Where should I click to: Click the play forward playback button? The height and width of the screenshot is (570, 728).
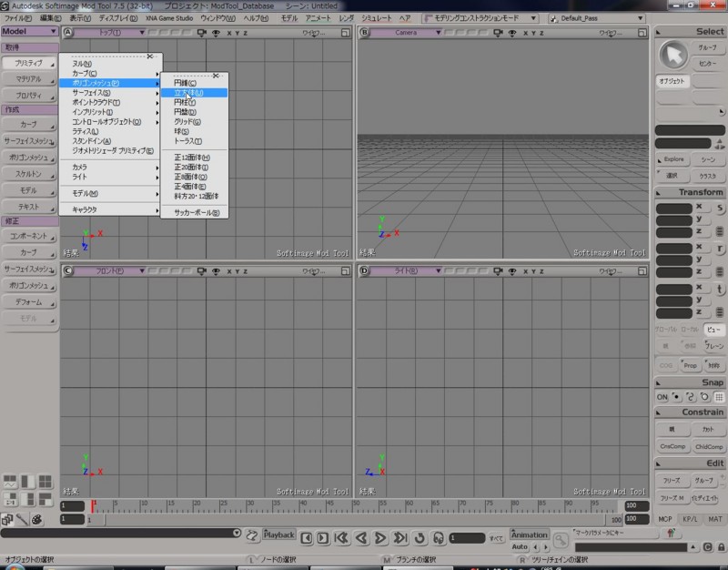pos(380,538)
